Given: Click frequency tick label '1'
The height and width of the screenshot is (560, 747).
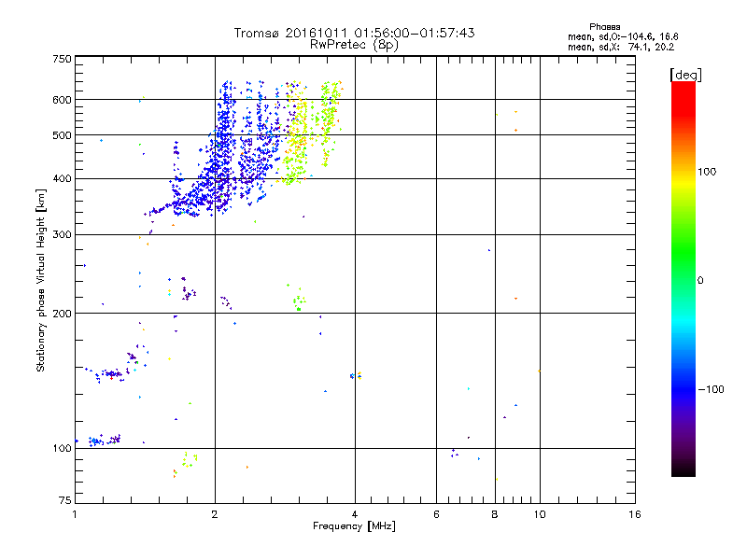Looking at the screenshot, I should point(75,514).
